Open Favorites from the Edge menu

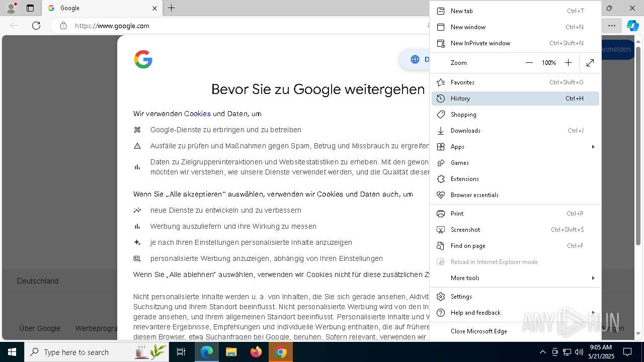point(515,82)
